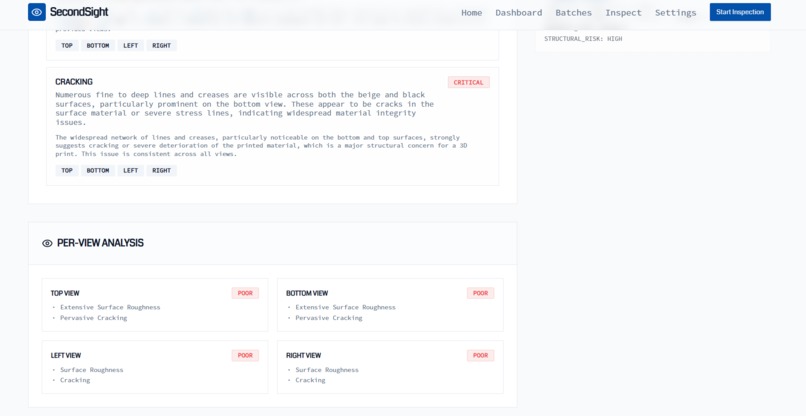Switch to the Inspect section

pos(623,12)
